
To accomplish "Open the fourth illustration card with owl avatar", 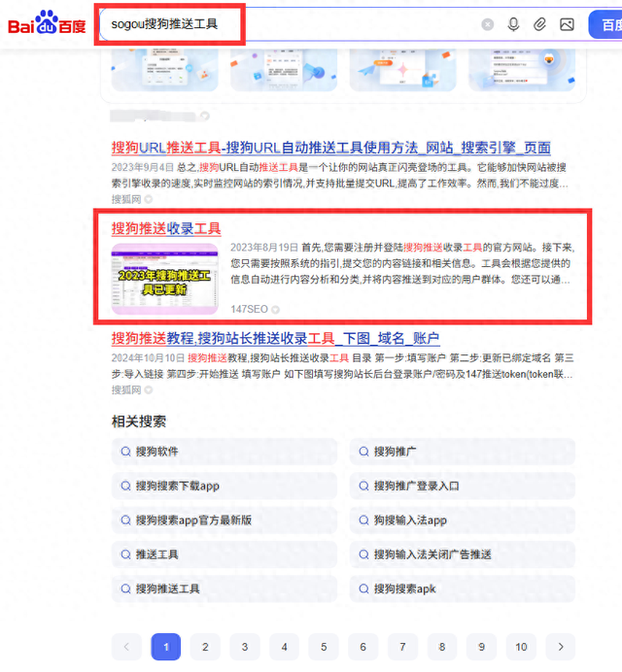I will coord(522,69).
